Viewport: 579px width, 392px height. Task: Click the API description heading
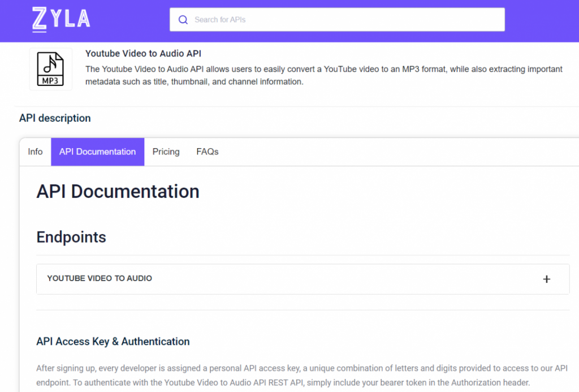55,118
